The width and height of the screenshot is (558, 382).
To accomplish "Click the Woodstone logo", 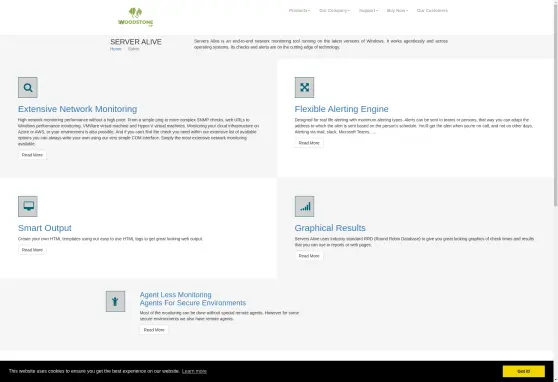I will pos(136,17).
